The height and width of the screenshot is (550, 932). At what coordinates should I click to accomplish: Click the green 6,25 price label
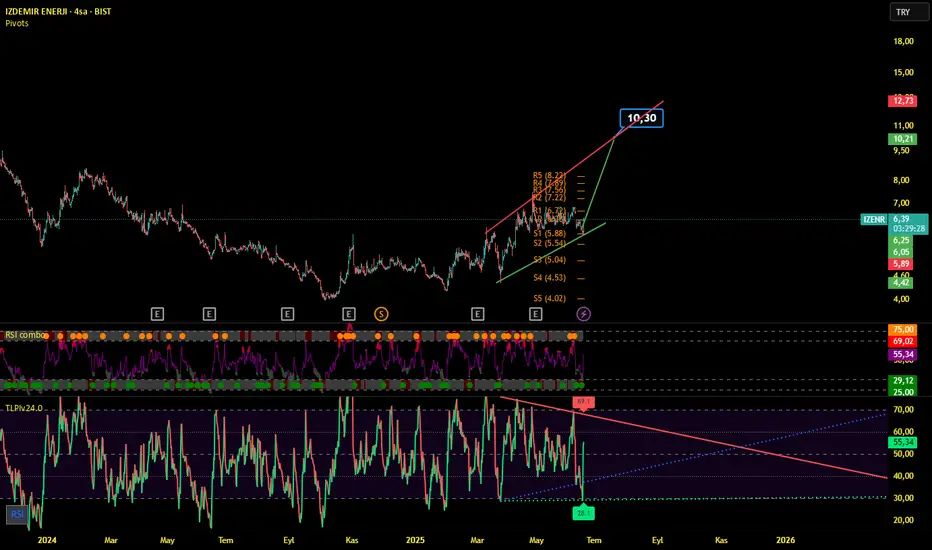click(x=901, y=240)
